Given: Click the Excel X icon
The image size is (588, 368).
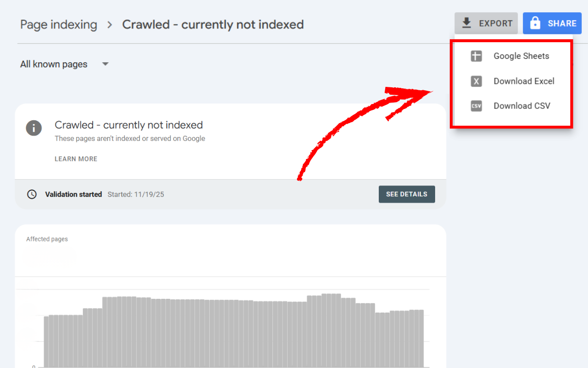Looking at the screenshot, I should click(476, 81).
